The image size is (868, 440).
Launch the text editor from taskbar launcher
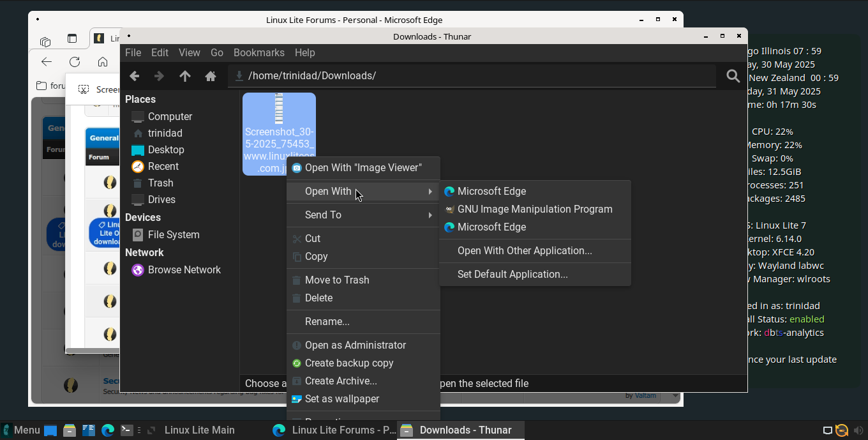pos(89,430)
